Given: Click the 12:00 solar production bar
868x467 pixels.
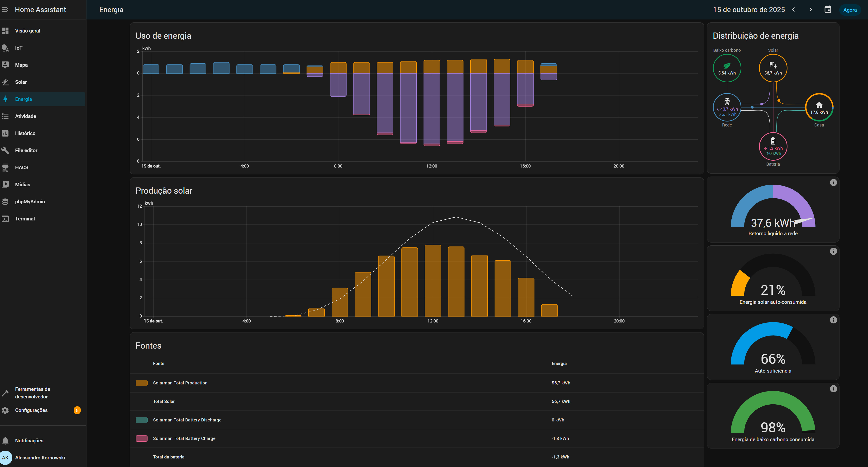Looking at the screenshot, I should tap(433, 280).
